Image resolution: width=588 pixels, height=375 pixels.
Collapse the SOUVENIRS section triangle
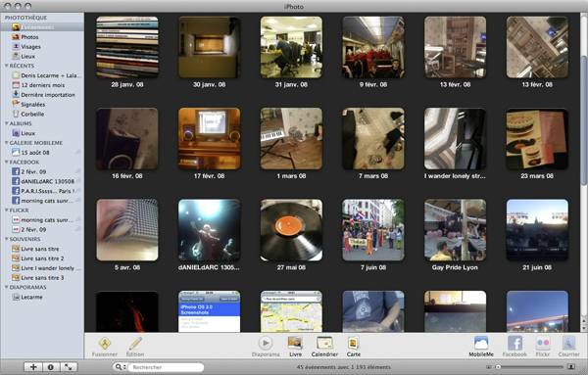6,239
